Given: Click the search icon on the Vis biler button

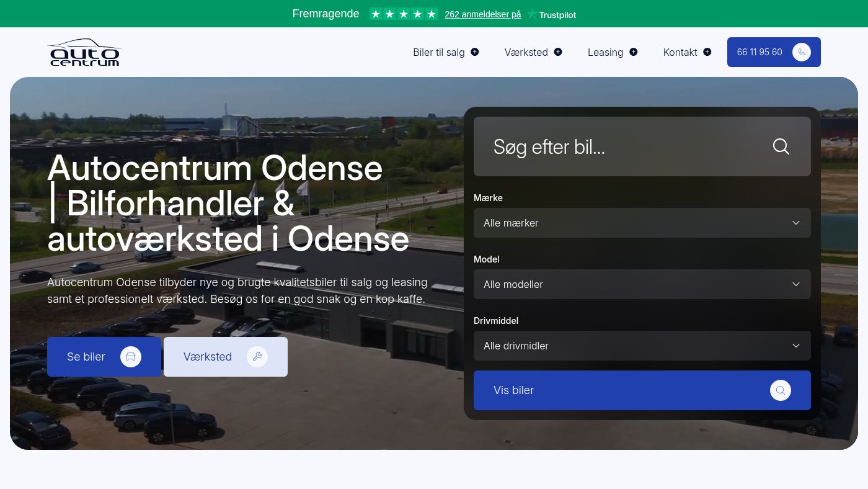Looking at the screenshot, I should tap(781, 390).
